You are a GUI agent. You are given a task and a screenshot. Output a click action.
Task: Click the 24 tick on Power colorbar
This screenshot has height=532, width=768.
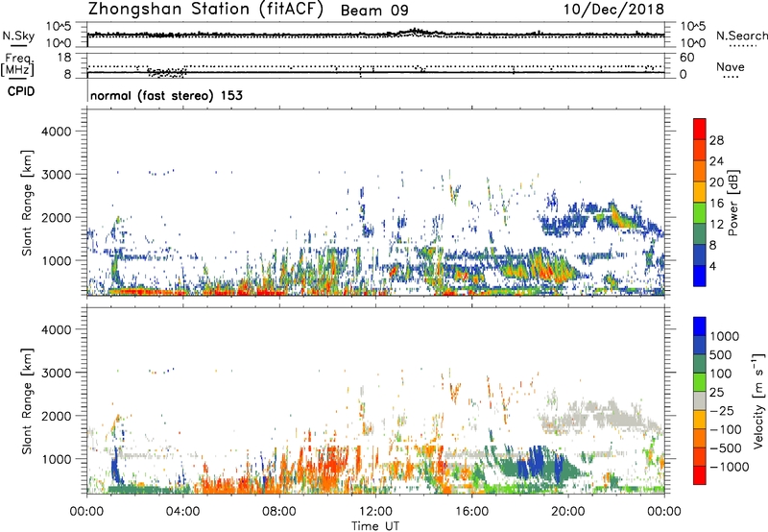coord(716,161)
